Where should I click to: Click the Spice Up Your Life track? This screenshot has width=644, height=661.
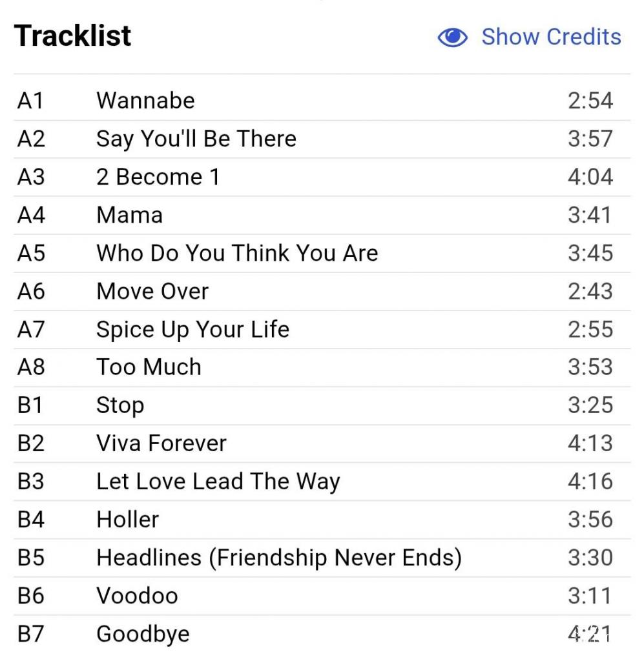192,329
